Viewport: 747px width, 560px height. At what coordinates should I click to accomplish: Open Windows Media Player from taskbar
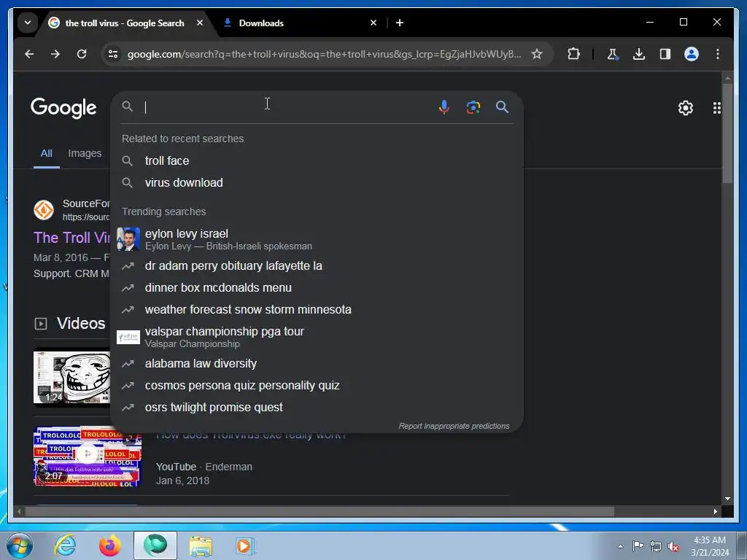[x=245, y=545]
